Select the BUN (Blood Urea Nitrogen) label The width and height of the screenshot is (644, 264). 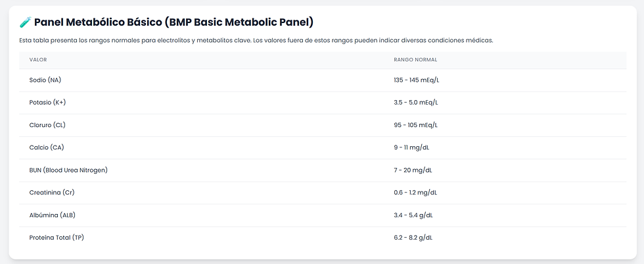point(68,170)
